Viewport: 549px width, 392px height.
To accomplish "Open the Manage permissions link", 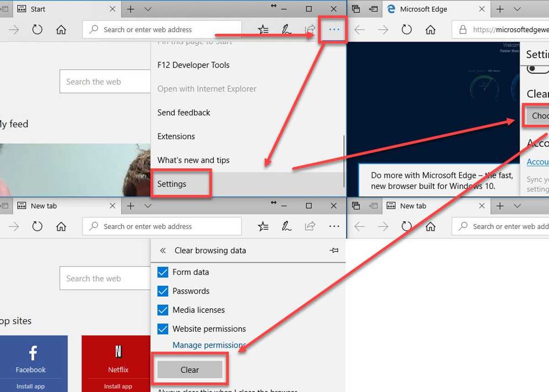I will (x=210, y=345).
